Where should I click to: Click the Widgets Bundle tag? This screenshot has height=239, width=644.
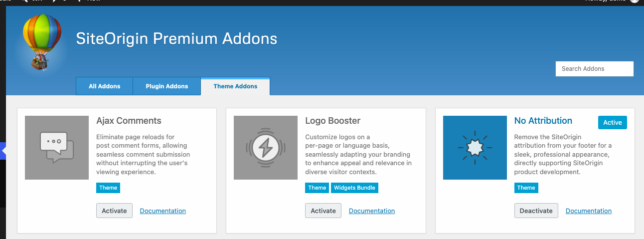point(354,188)
